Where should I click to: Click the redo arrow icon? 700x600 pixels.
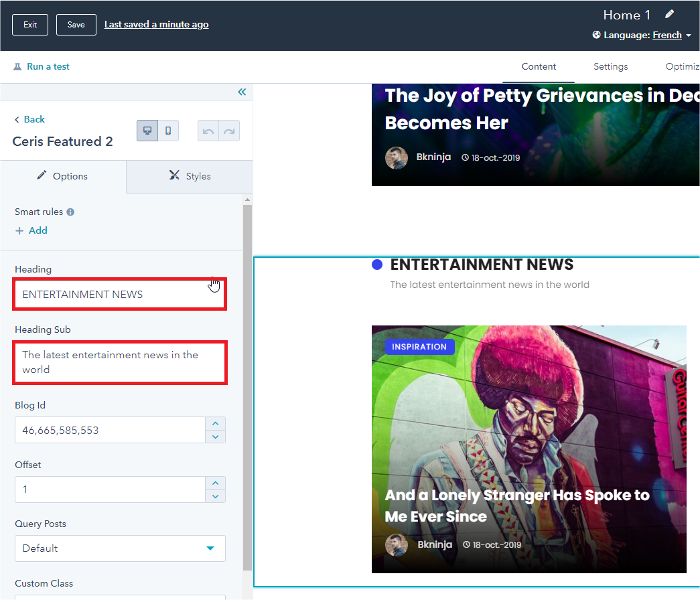229,131
